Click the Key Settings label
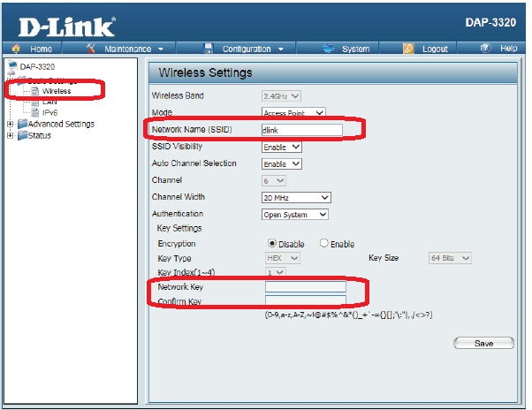Screen dimensions: 532x410 (179, 228)
